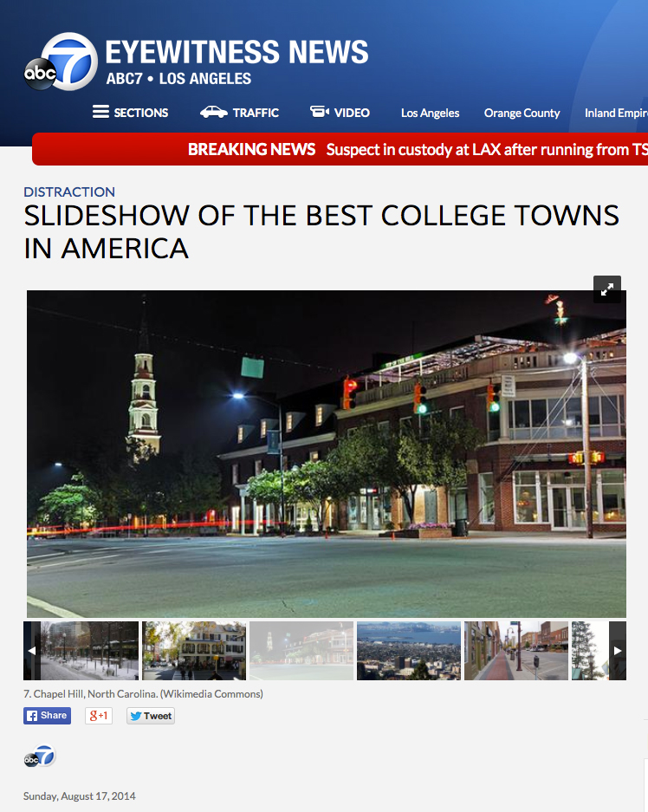This screenshot has height=812, width=648.
Task: Select the aerial city bay view thumbnail
Action: [409, 651]
